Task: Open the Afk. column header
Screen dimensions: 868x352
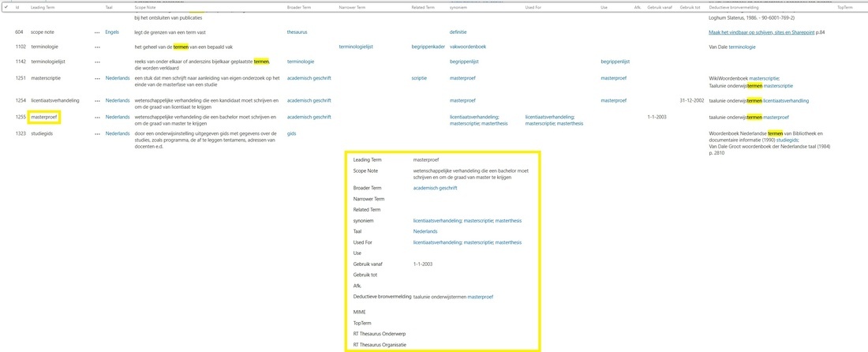Action: coord(638,7)
